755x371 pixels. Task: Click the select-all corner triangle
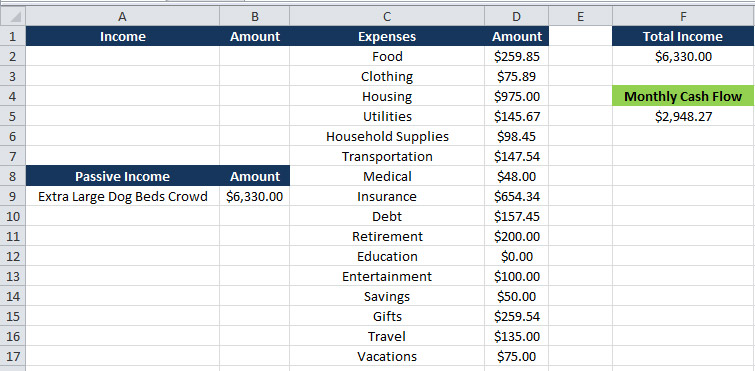click(13, 17)
